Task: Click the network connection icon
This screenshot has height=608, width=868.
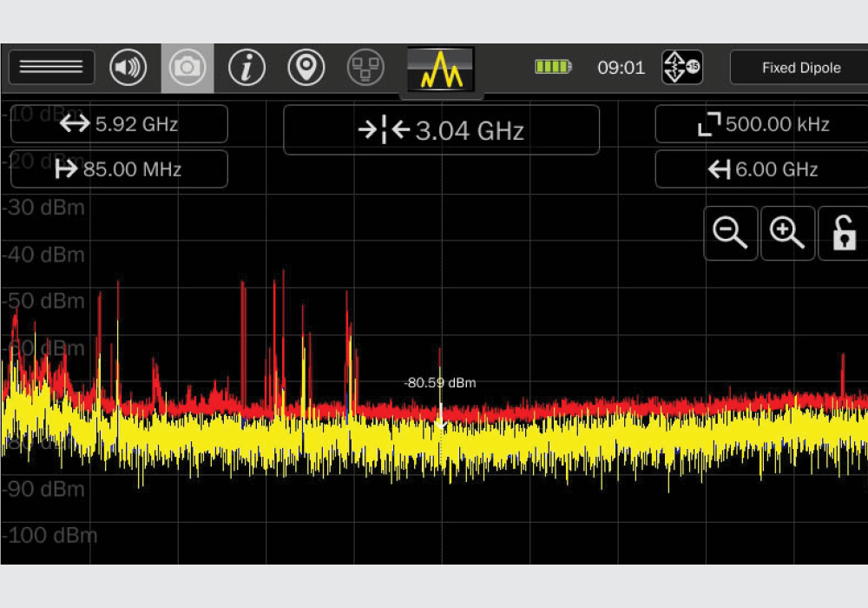Action: [x=365, y=68]
